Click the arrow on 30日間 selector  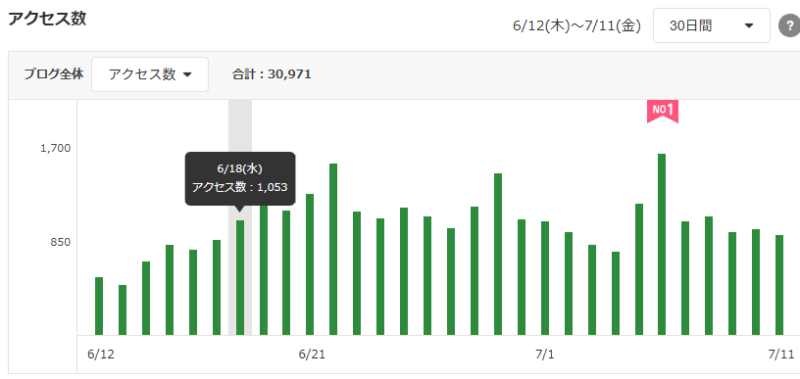pyautogui.click(x=749, y=26)
